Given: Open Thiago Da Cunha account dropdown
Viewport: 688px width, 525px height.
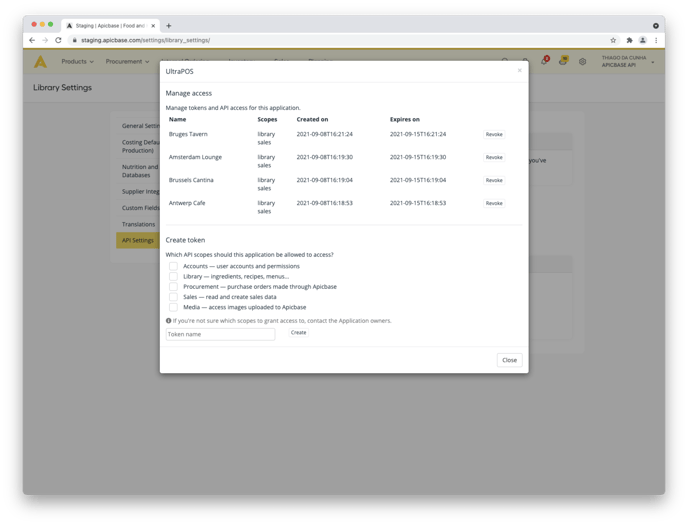Looking at the screenshot, I should (627, 61).
